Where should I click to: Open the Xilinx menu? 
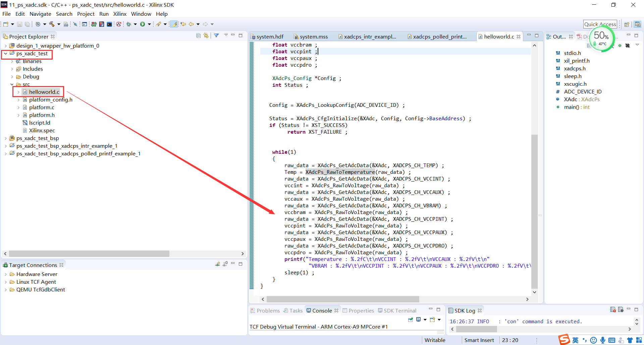(120, 14)
